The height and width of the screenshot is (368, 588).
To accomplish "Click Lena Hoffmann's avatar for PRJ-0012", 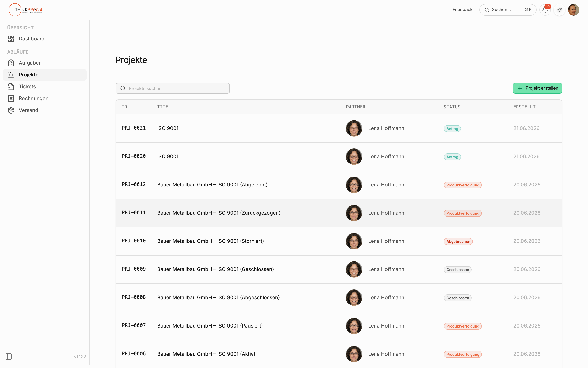I will coord(354,185).
